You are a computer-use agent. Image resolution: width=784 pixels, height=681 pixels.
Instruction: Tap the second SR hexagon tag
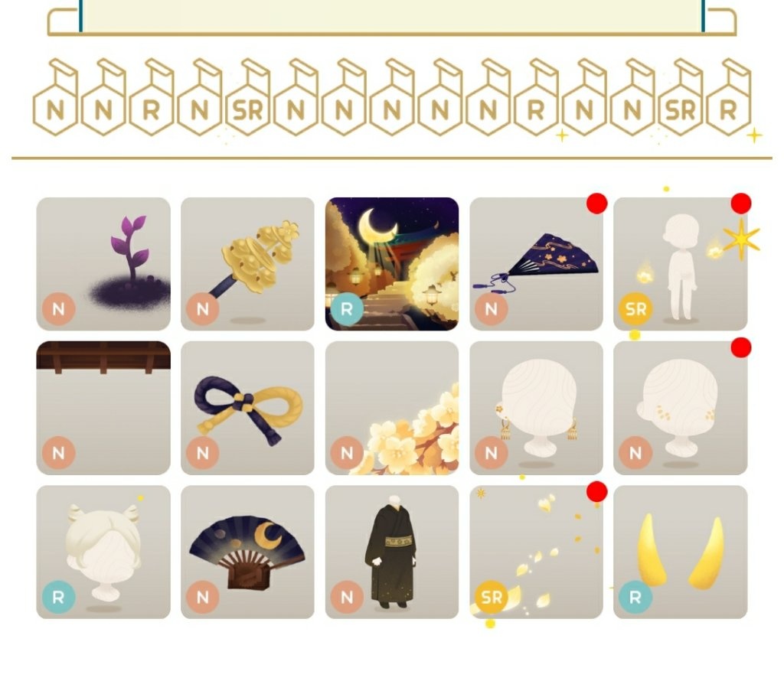[x=681, y=97]
